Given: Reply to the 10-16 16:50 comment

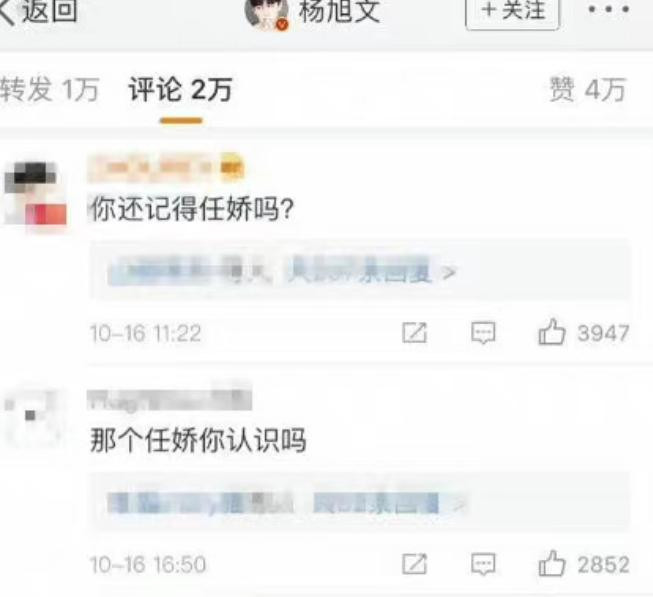Looking at the screenshot, I should pyautogui.click(x=483, y=564).
